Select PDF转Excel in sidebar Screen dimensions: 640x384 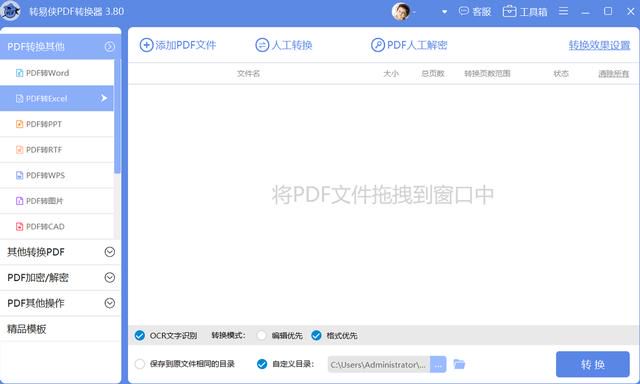(57, 98)
